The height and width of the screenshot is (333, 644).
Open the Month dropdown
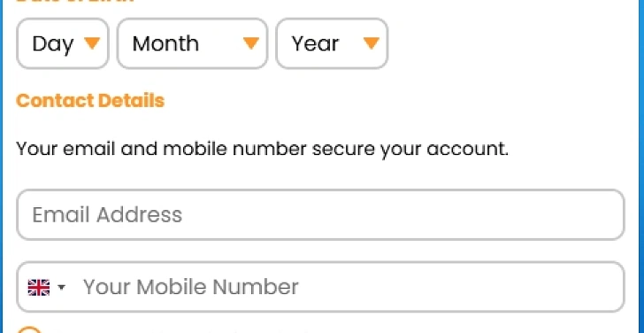pyautogui.click(x=192, y=43)
